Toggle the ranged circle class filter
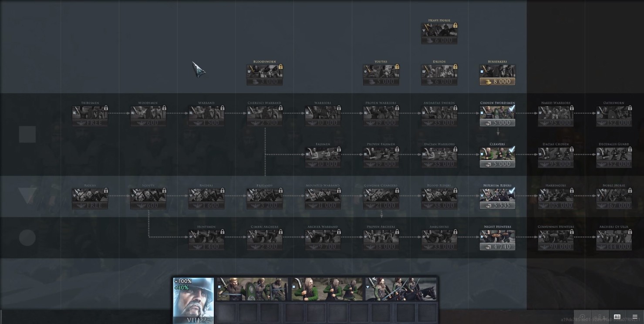 click(x=27, y=238)
